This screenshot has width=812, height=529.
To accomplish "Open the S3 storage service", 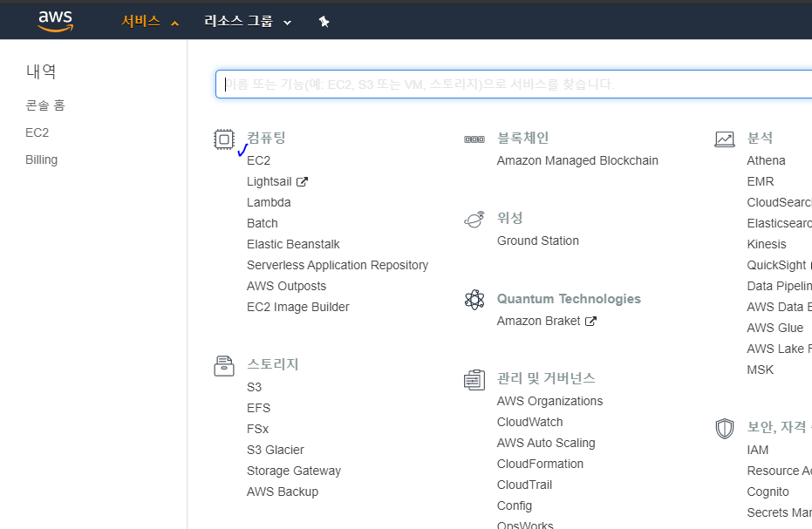I will 254,387.
